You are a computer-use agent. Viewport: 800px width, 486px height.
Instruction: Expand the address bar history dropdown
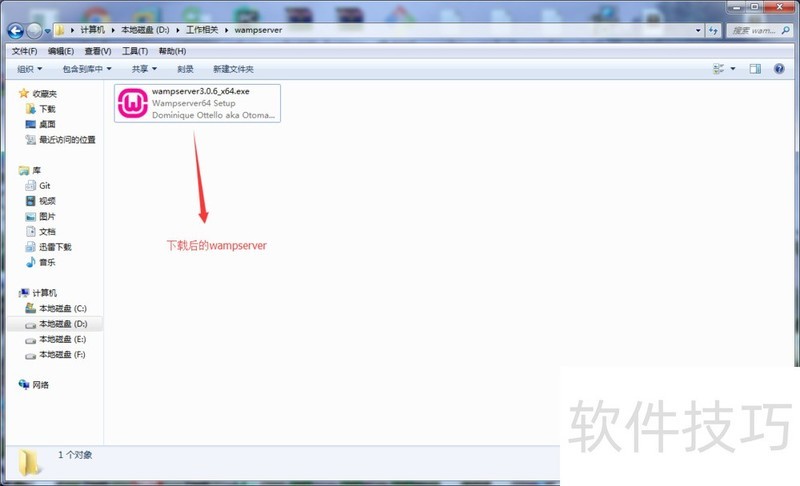(x=698, y=31)
